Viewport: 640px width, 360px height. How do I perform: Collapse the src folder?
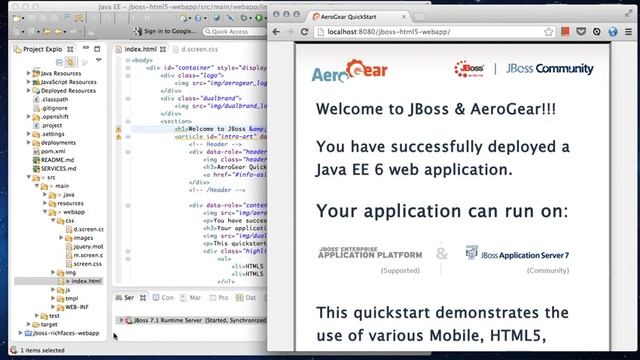[29, 177]
